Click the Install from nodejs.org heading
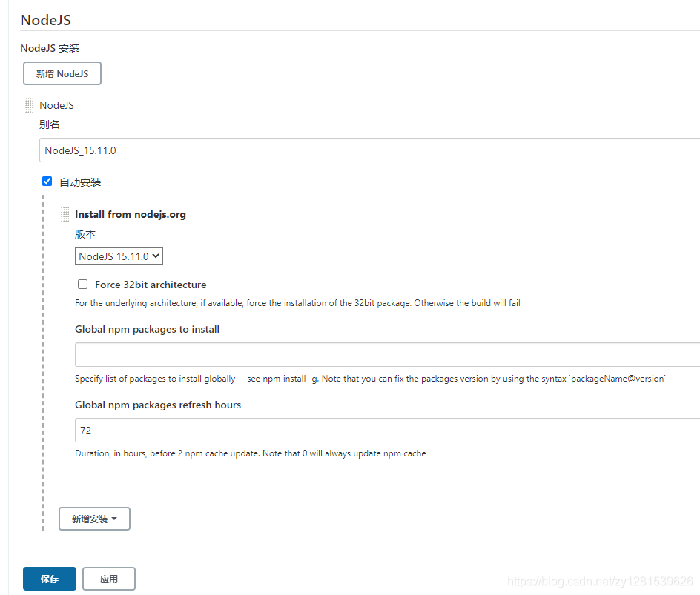 click(131, 214)
